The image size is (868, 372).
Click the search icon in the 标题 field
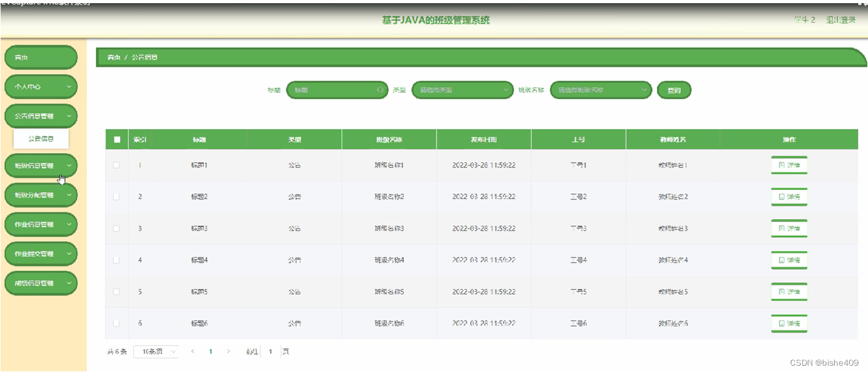tap(380, 90)
